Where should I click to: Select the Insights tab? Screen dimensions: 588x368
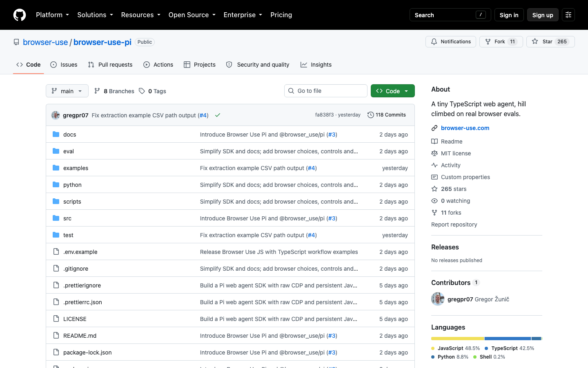pos(316,65)
